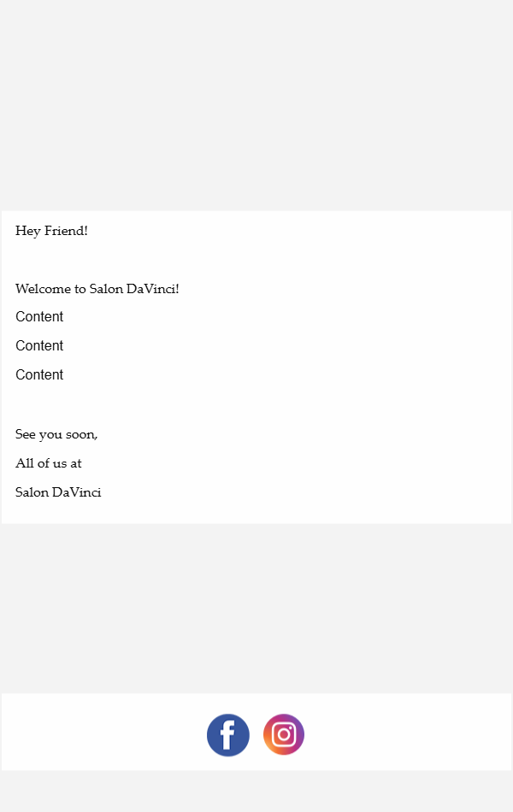This screenshot has height=812, width=513.
Task: Open the Facebook social icon
Action: (228, 735)
